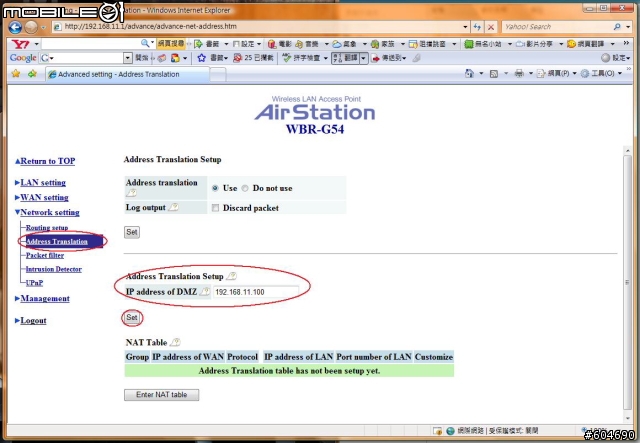Image resolution: width=640 pixels, height=443 pixels.
Task: Open the UPnP link
Action: pos(34,283)
